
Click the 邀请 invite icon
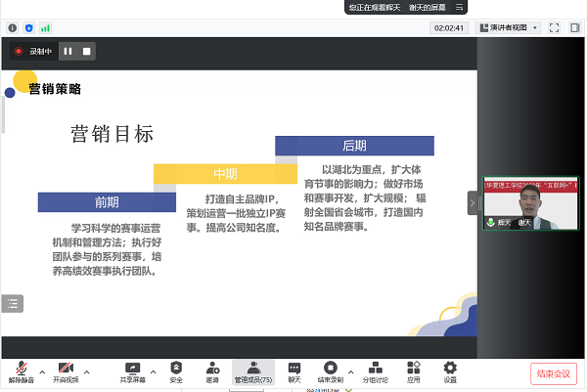tap(212, 371)
